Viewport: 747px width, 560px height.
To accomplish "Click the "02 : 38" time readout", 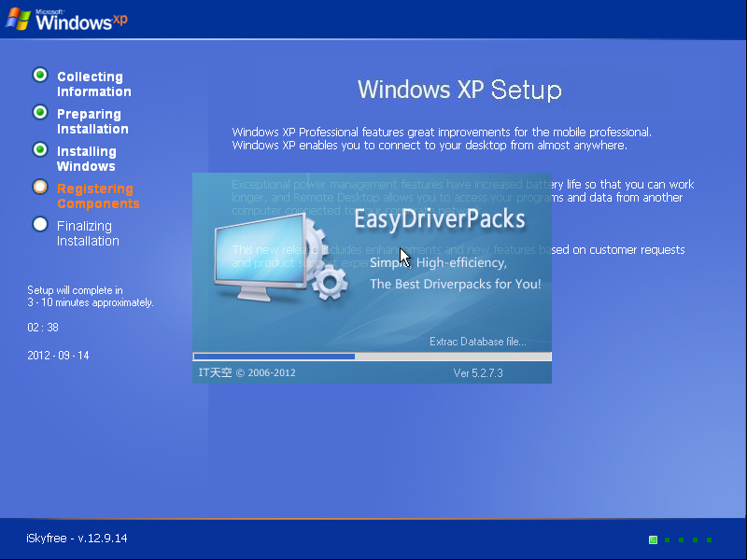I will 43,328.
